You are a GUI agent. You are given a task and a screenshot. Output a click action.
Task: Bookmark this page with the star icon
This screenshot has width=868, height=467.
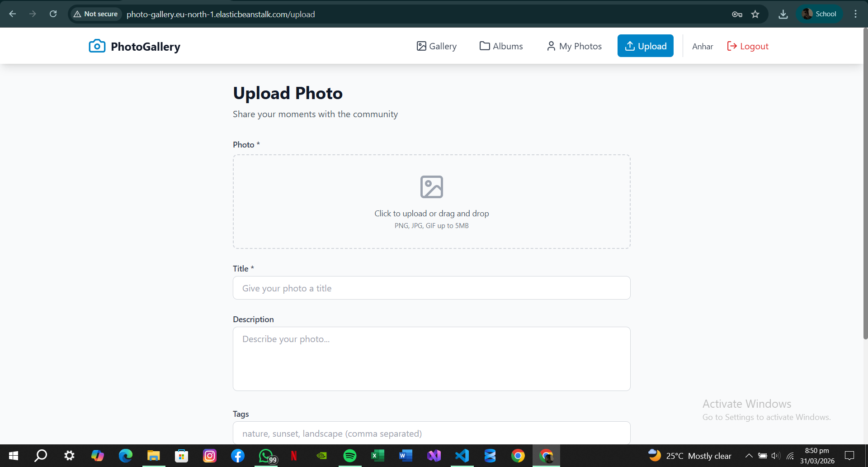[x=755, y=14]
